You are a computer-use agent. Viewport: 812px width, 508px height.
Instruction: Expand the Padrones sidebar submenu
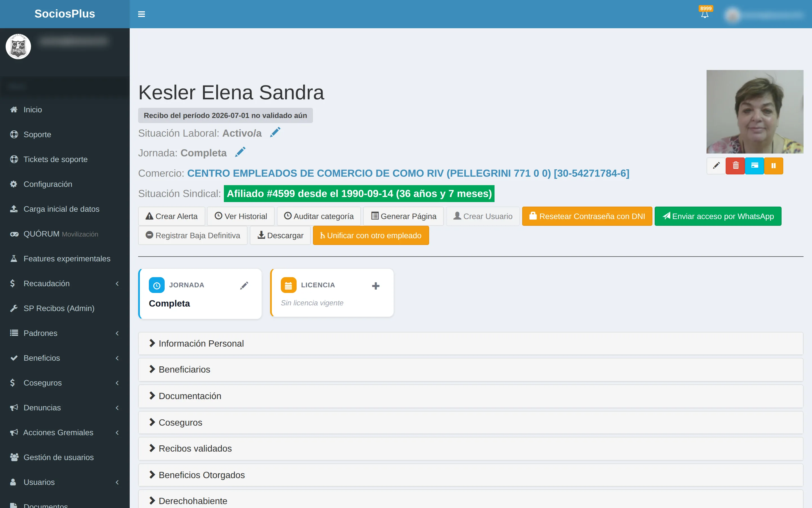pos(65,333)
